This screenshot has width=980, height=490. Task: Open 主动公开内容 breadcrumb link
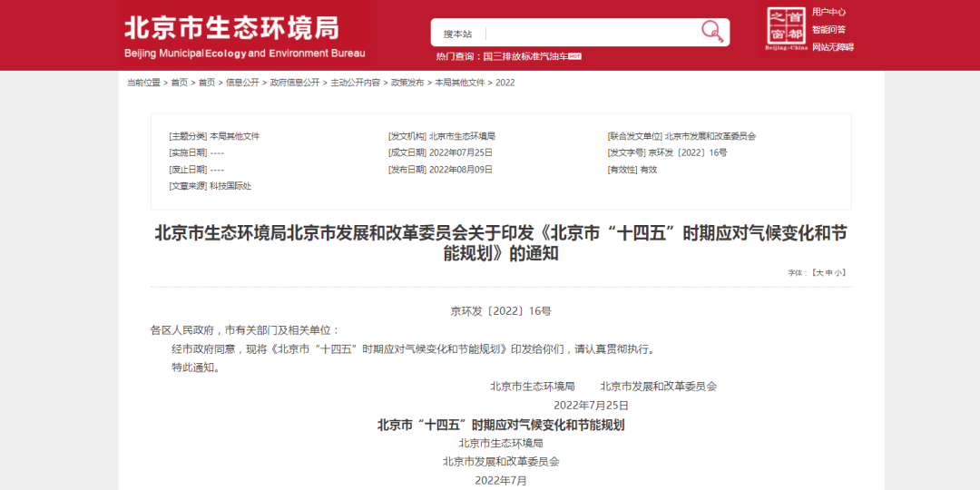(x=355, y=83)
